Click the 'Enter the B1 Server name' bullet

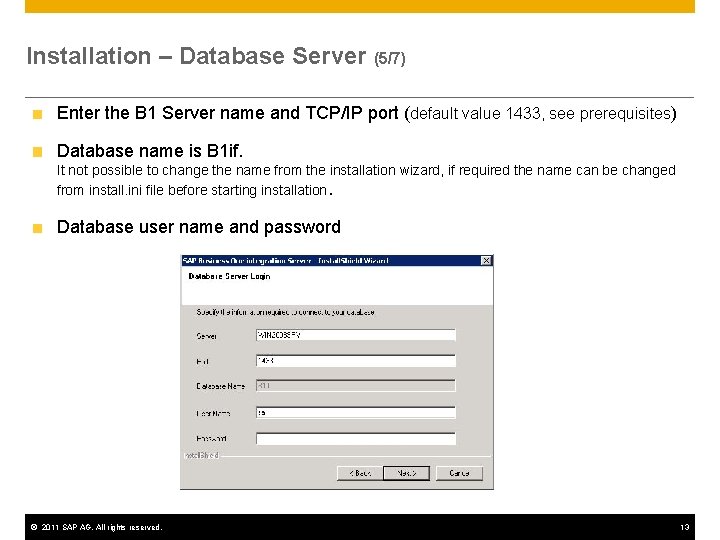[366, 113]
